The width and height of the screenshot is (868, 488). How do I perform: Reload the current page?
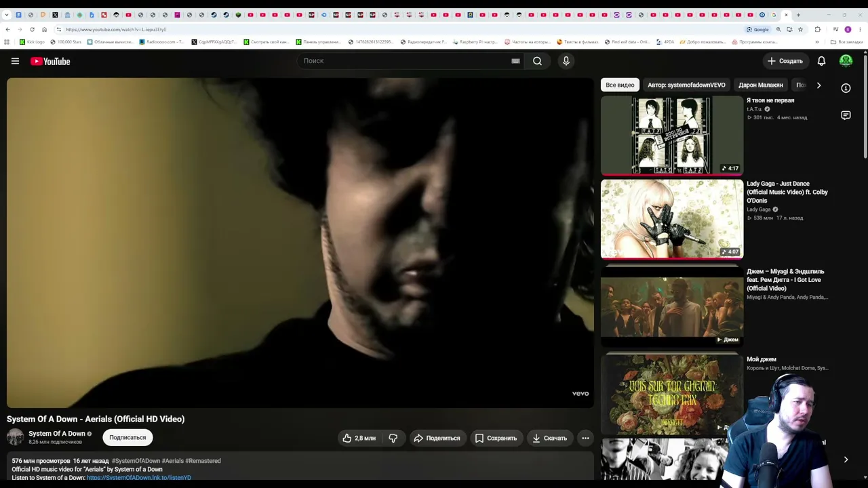32,29
